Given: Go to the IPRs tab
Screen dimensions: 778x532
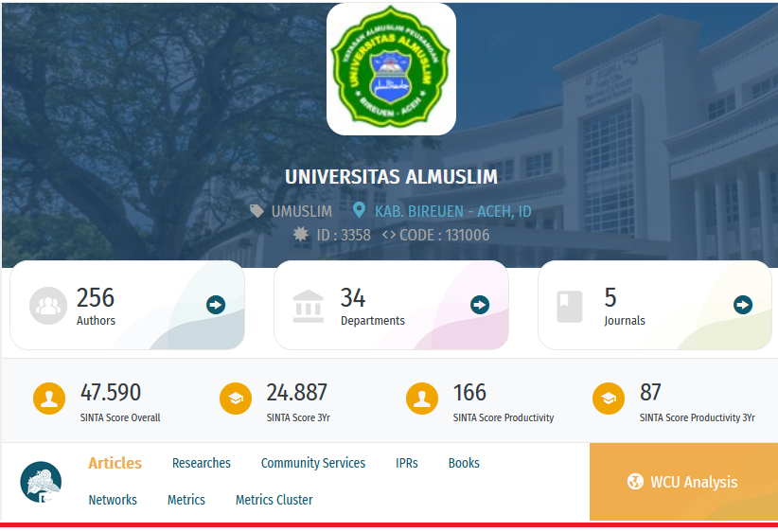Looking at the screenshot, I should point(407,463).
